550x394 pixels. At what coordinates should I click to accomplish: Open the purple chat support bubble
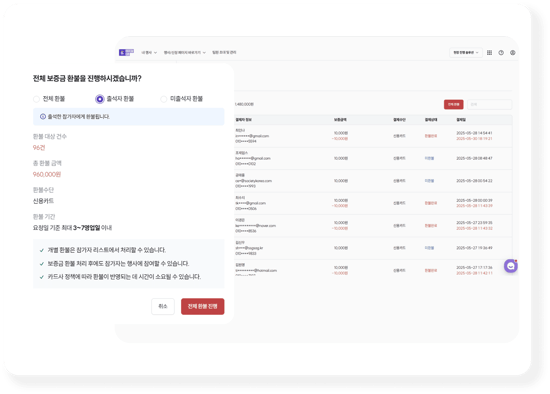pyautogui.click(x=511, y=266)
